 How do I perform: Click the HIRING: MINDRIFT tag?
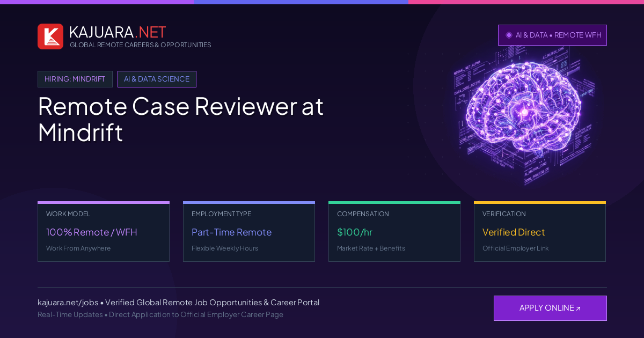click(x=75, y=79)
